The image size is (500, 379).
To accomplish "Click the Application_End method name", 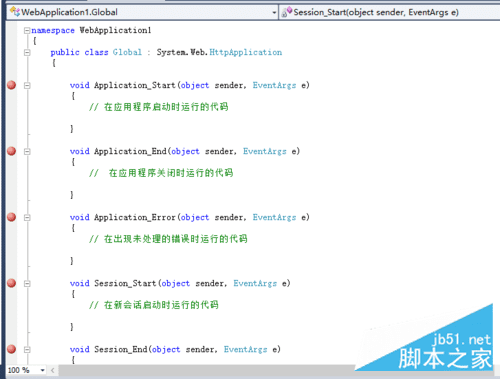I will [130, 151].
